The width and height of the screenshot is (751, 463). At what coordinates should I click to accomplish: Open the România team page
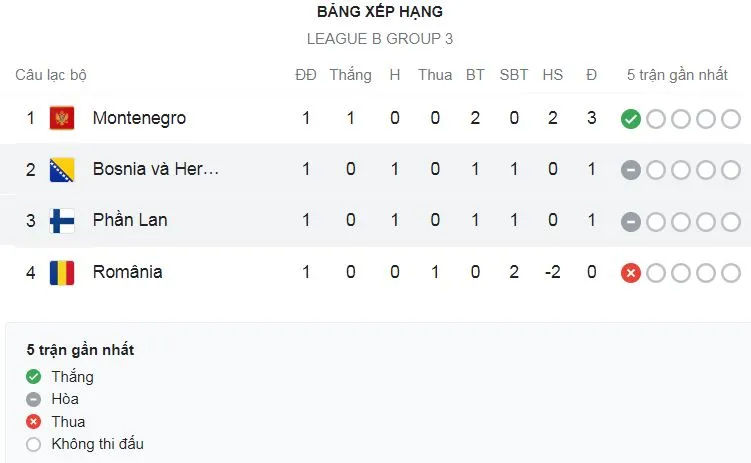point(127,272)
